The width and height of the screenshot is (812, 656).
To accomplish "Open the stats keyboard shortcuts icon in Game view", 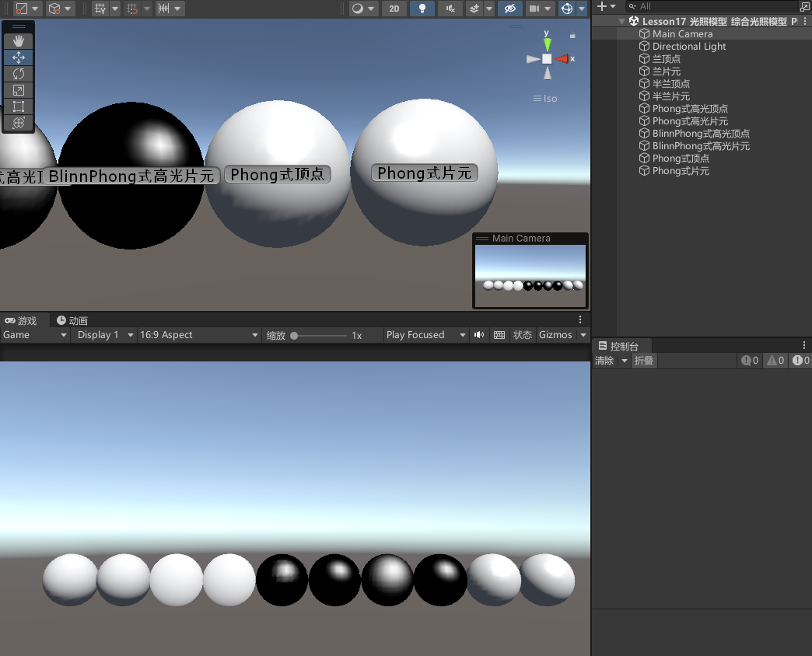I will tap(499, 335).
